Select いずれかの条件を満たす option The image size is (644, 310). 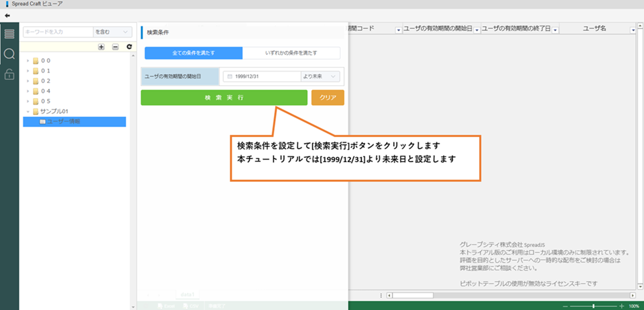(291, 53)
